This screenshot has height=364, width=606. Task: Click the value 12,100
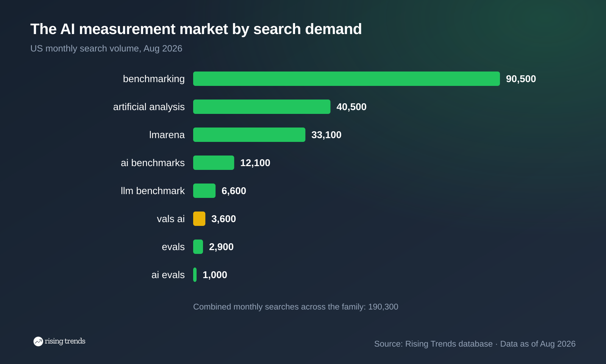coord(255,163)
